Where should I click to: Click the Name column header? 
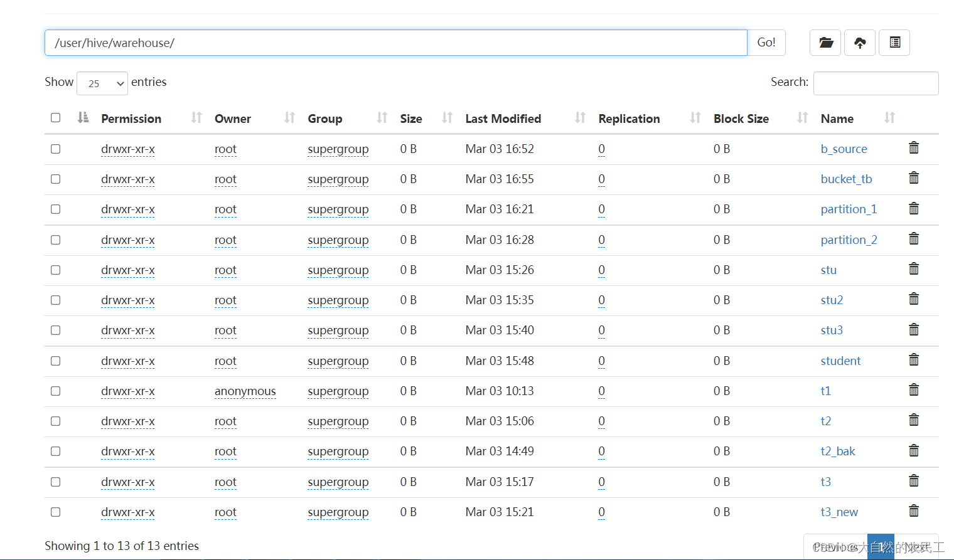click(x=837, y=119)
